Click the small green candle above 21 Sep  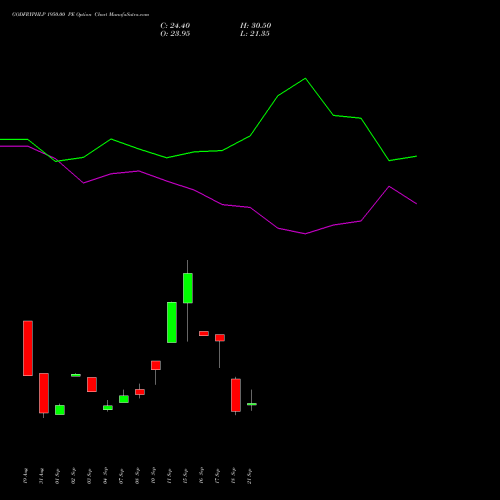click(252, 404)
